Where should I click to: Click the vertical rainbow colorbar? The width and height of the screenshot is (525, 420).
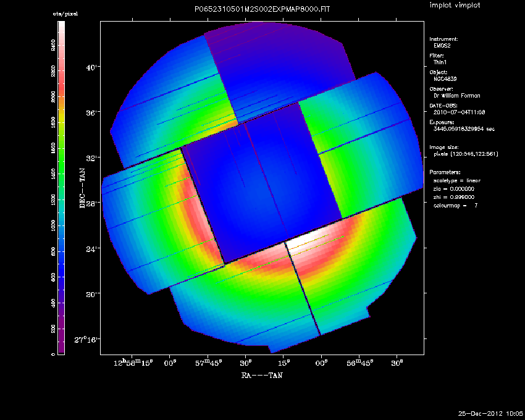61,188
